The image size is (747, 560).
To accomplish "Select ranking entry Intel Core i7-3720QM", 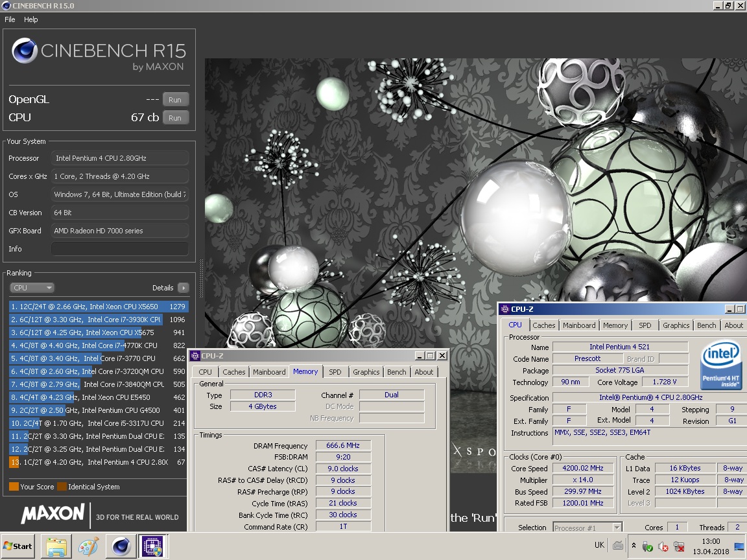I will [x=98, y=371].
